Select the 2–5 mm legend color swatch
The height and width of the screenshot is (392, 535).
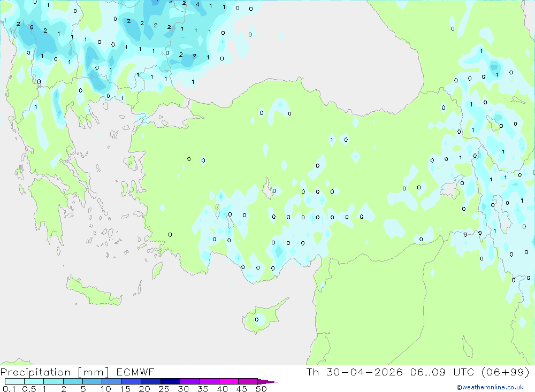[x=73, y=381]
